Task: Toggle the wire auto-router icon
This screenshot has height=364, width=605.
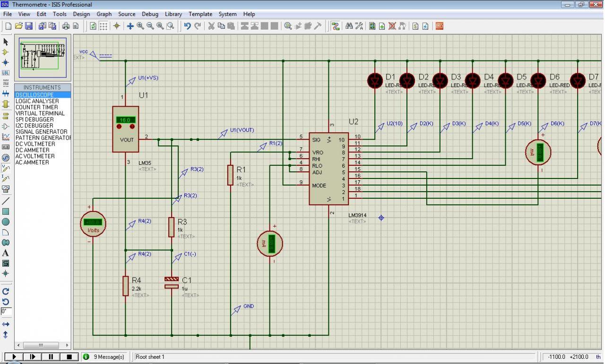Action: pos(336,26)
